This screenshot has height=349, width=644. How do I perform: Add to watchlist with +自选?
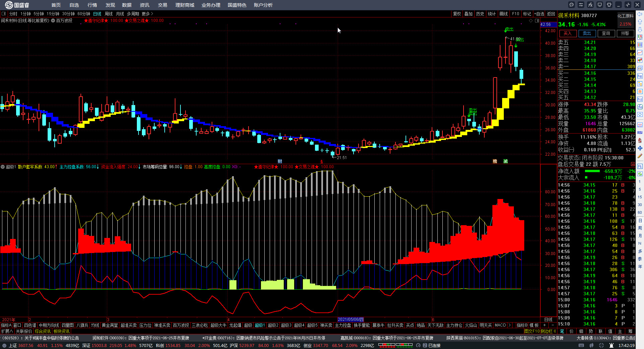click(539, 14)
